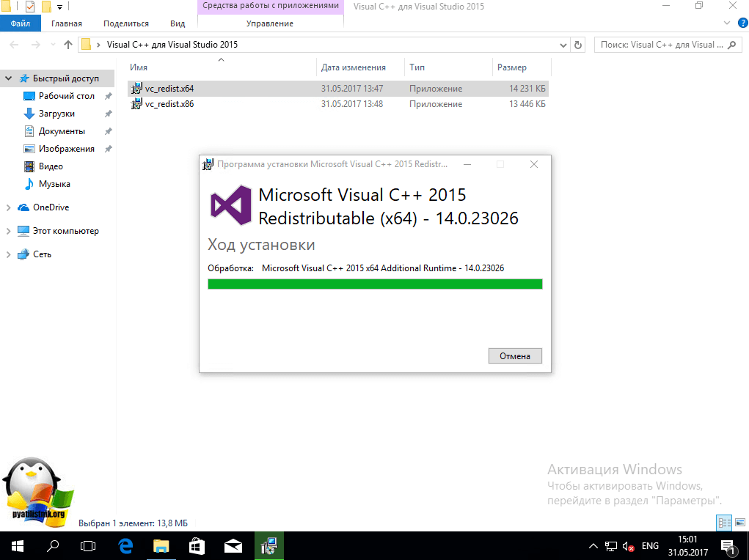Open the Windows Store taskbar icon

tap(197, 546)
